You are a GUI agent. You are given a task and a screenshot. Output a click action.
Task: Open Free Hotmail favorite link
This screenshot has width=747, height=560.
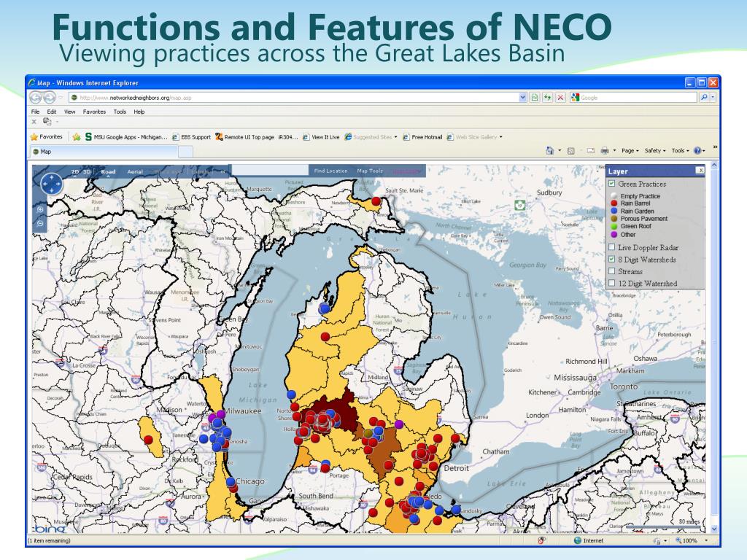(x=422, y=136)
